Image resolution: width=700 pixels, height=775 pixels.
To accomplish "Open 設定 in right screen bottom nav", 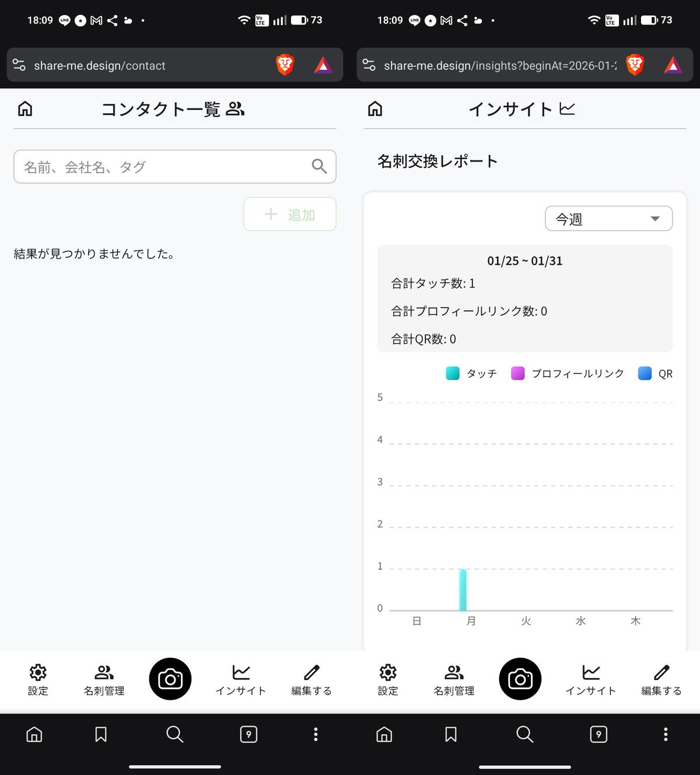I will tap(388, 680).
